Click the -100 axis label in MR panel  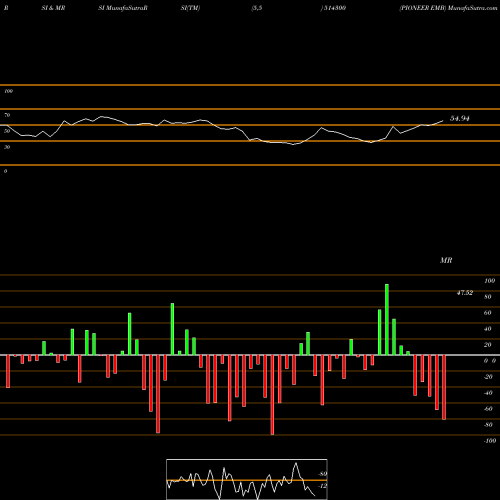[490, 441]
